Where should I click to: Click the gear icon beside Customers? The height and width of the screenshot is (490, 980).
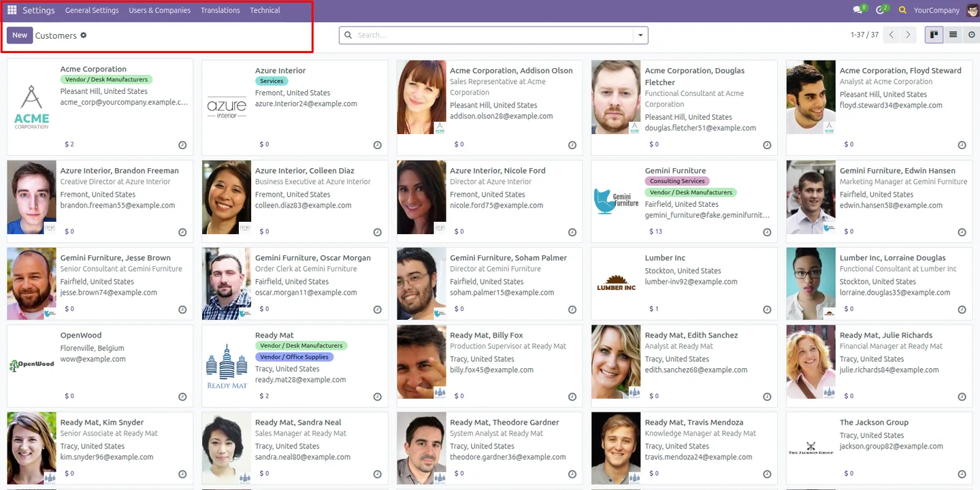(84, 35)
